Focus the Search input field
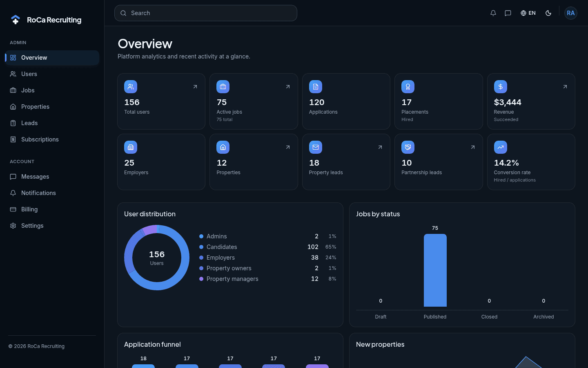588x368 pixels. click(206, 13)
